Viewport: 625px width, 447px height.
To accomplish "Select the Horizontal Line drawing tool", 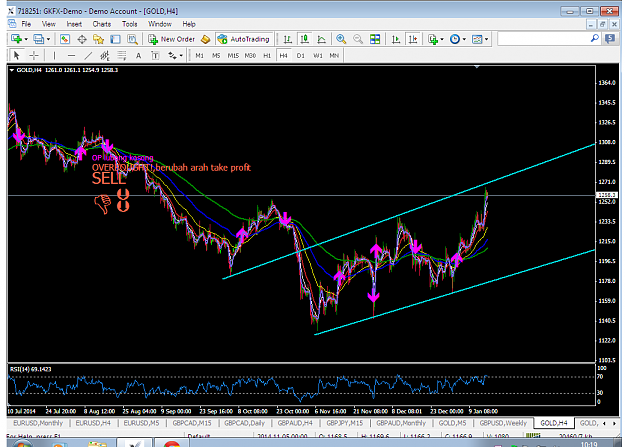I will [x=71, y=55].
